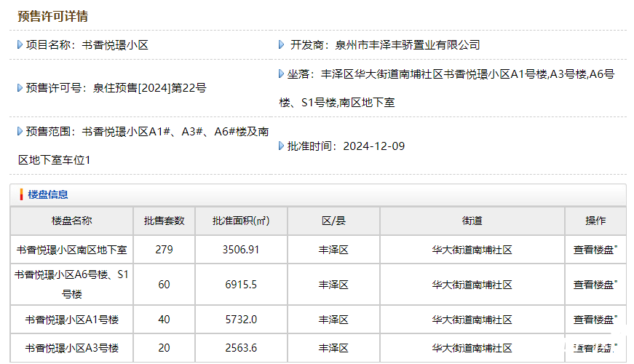Click the area value 6915.5

241,285
